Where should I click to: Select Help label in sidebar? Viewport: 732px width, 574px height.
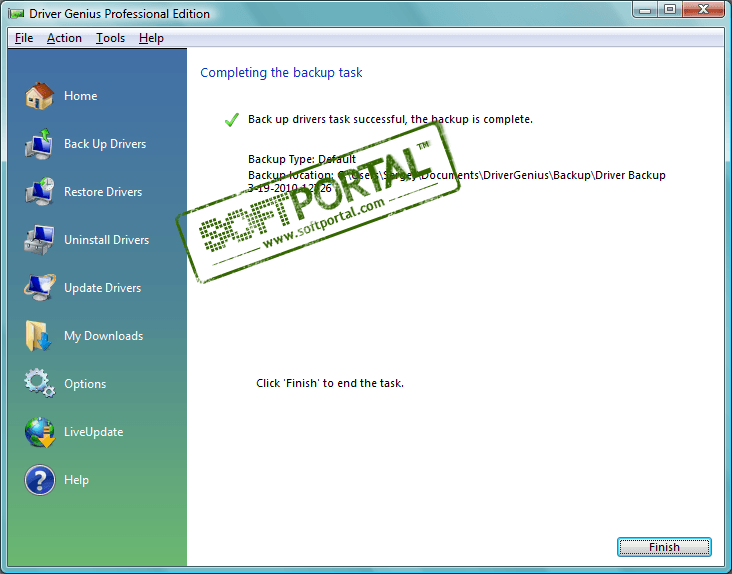[x=76, y=480]
